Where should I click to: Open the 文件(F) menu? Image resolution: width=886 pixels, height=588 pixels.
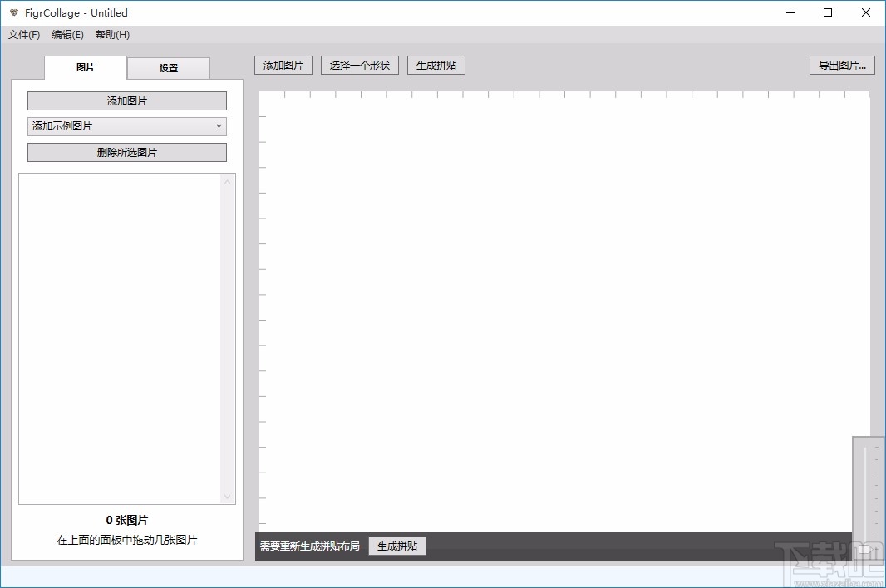tap(24, 34)
